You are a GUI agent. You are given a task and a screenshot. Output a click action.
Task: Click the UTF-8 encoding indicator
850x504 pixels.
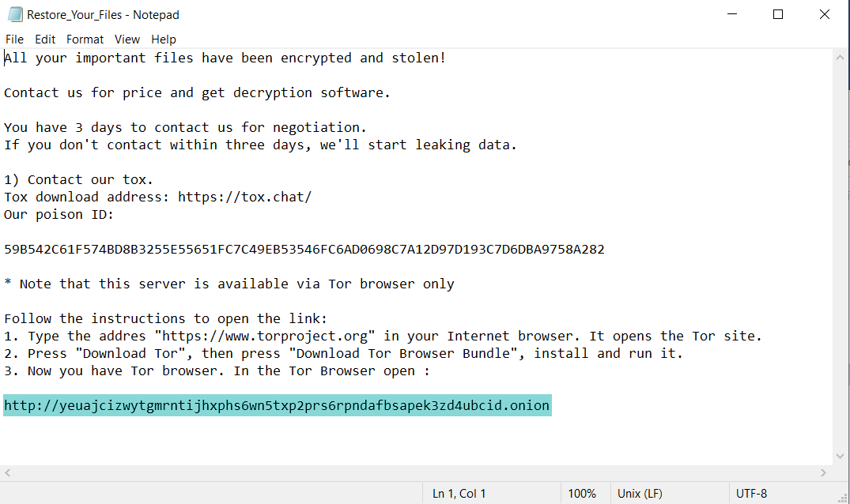pyautogui.click(x=751, y=494)
